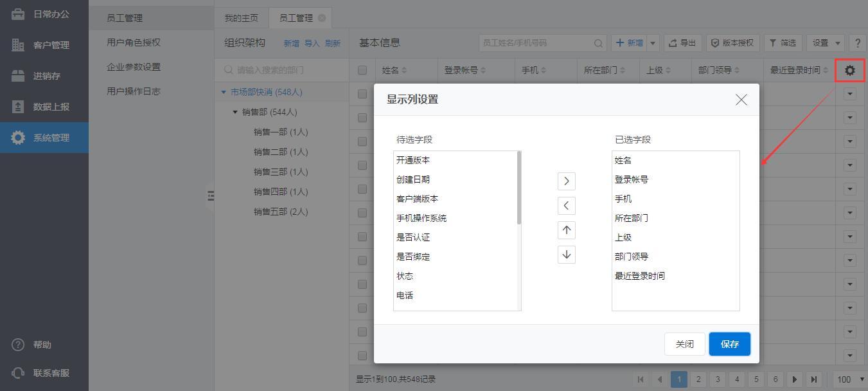
Task: Check the last visible row checkbox
Action: [x=362, y=355]
